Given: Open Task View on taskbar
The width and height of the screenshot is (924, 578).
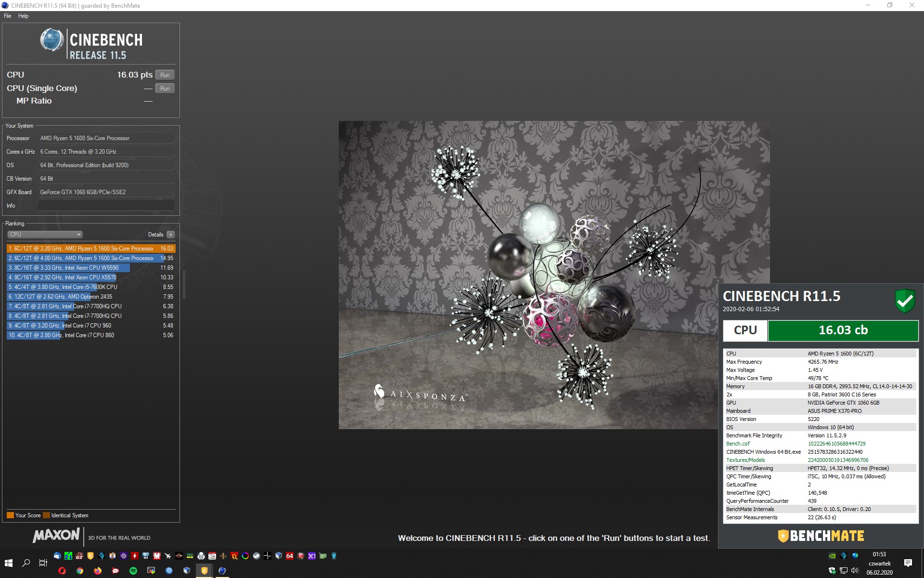Looking at the screenshot, I should (x=43, y=563).
